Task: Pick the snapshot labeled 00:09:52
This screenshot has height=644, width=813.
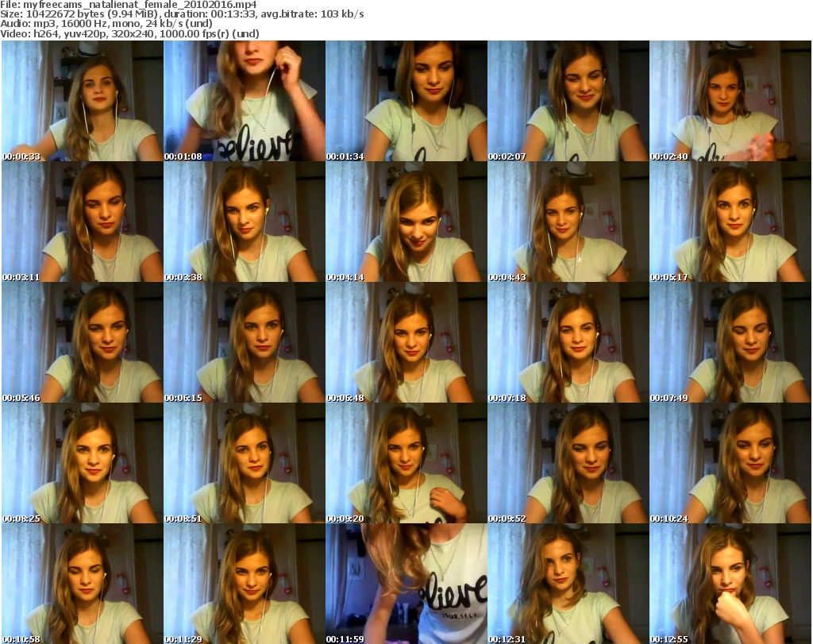Action: 568,463
